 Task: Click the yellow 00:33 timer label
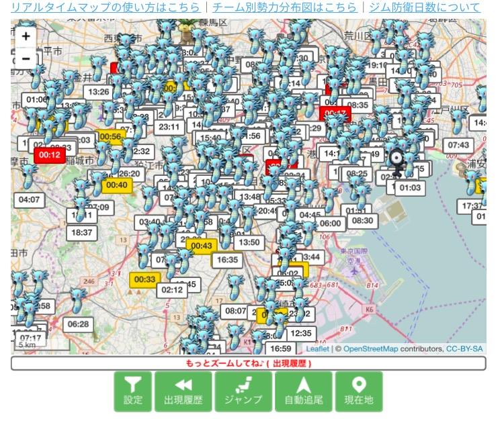click(x=144, y=279)
